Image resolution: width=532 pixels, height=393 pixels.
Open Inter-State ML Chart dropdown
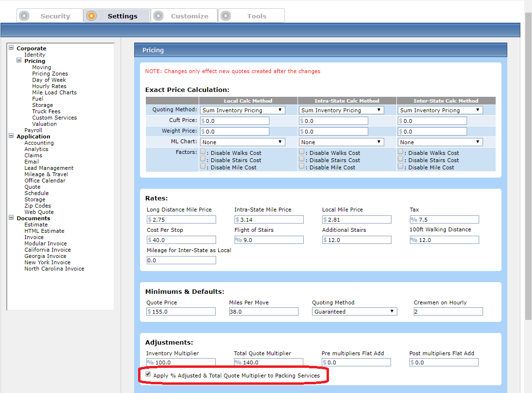(440, 142)
